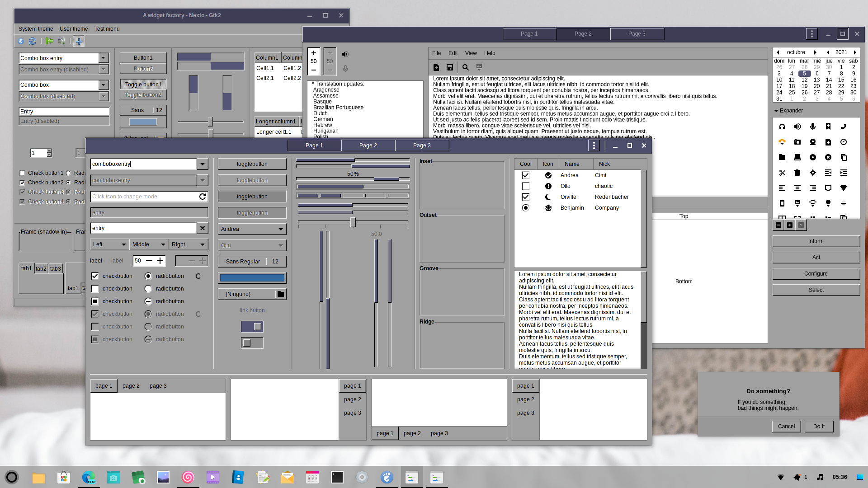Screen dimensions: 868x488
Task: Click the black folder icon in the icon grid
Action: coord(782,157)
